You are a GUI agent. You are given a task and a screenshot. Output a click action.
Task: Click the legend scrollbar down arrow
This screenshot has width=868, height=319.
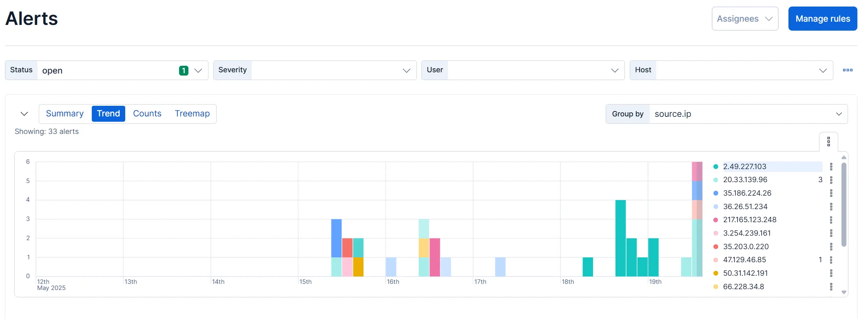(844, 292)
